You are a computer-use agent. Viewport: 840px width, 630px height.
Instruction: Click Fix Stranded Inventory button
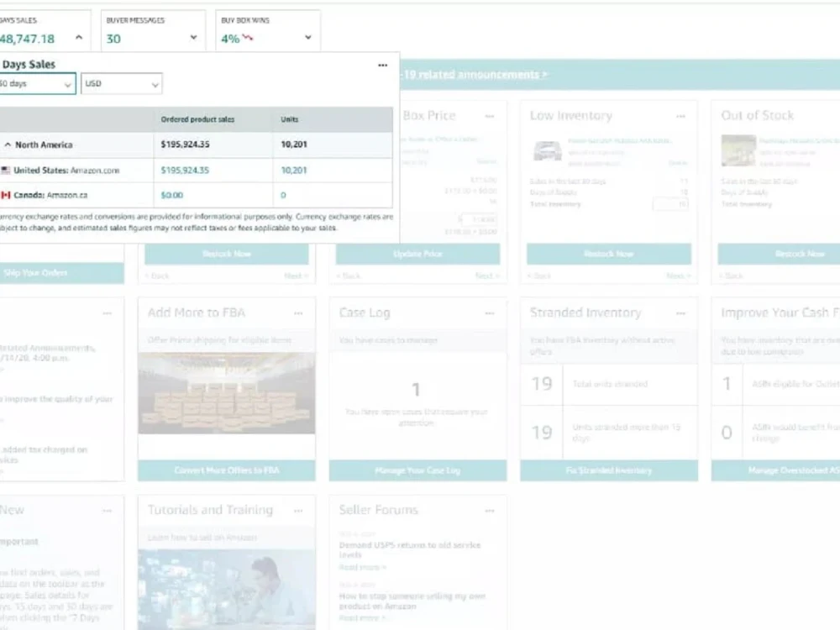[609, 470]
